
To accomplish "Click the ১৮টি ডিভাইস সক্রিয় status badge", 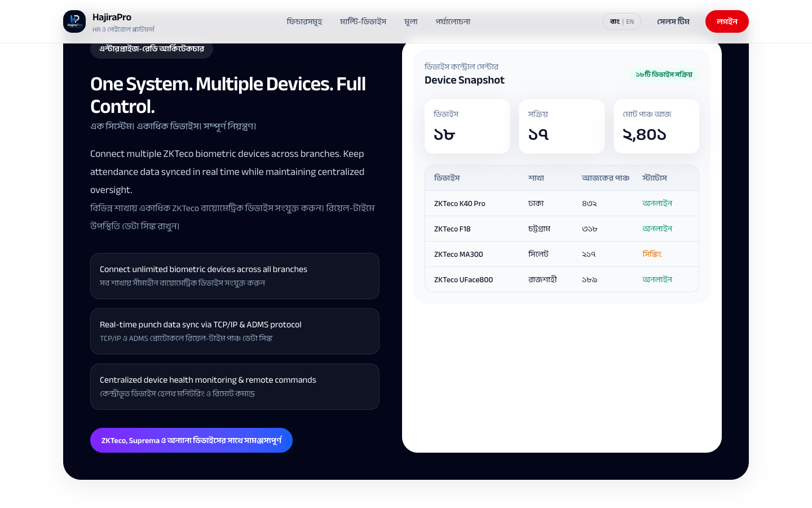I will [x=664, y=75].
